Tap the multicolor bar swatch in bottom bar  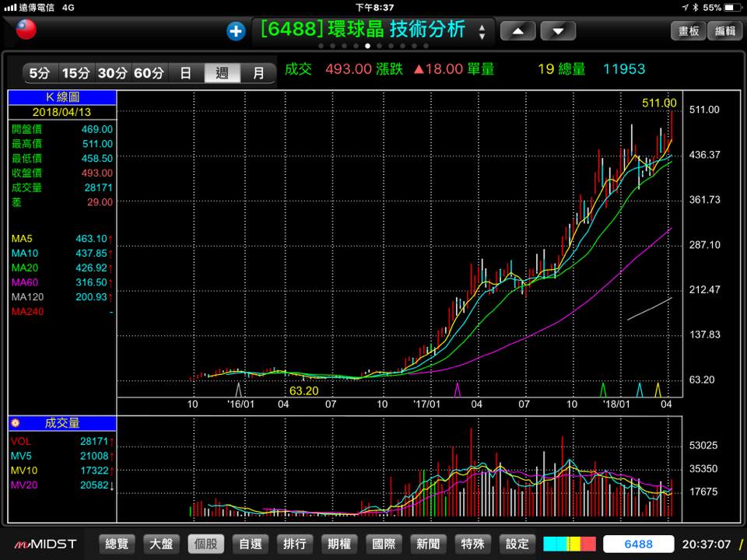(x=570, y=544)
